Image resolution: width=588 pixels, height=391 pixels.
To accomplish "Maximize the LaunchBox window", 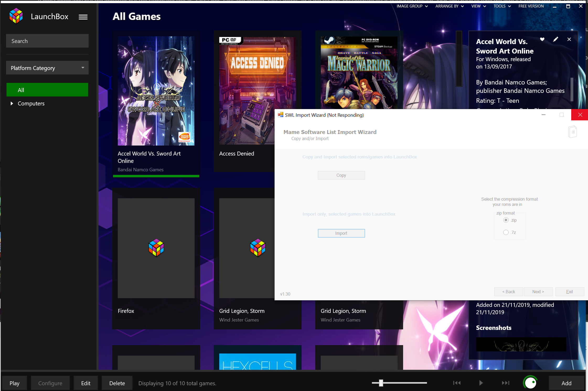I will pyautogui.click(x=568, y=6).
